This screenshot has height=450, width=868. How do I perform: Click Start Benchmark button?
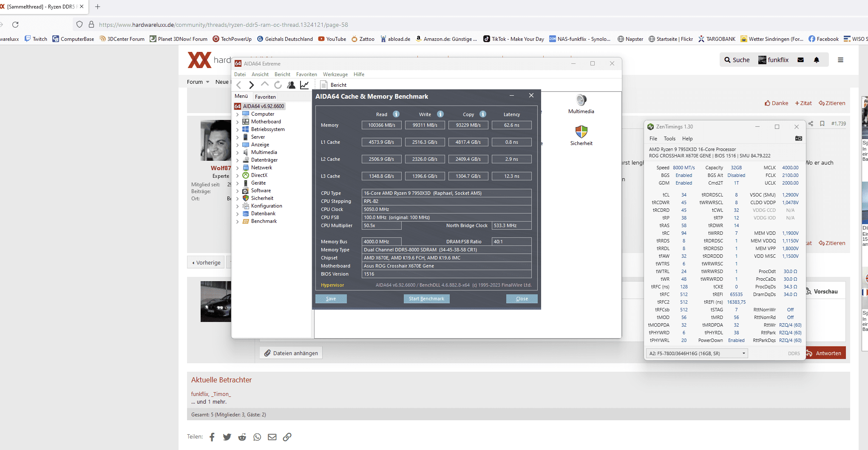426,299
